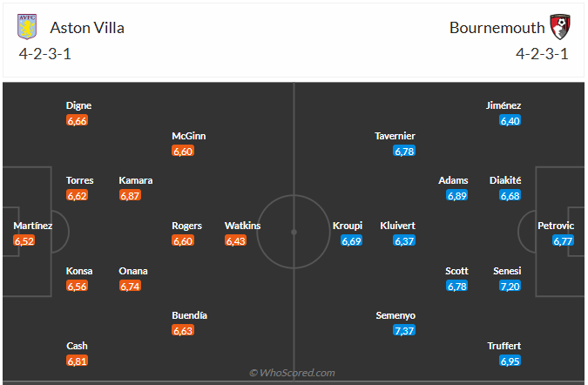588x385 pixels.
Task: Click Kroupi's 6,69 rating badge
Action: click(x=351, y=240)
